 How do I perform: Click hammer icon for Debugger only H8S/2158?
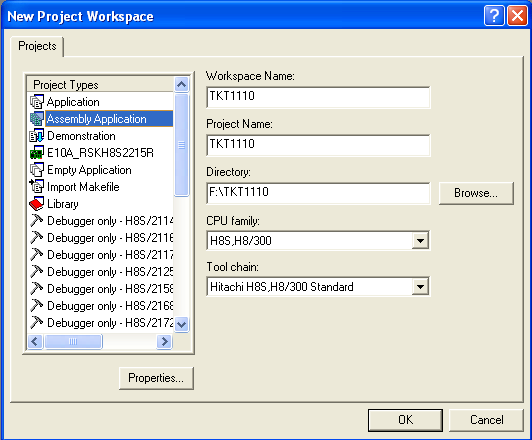[37, 288]
